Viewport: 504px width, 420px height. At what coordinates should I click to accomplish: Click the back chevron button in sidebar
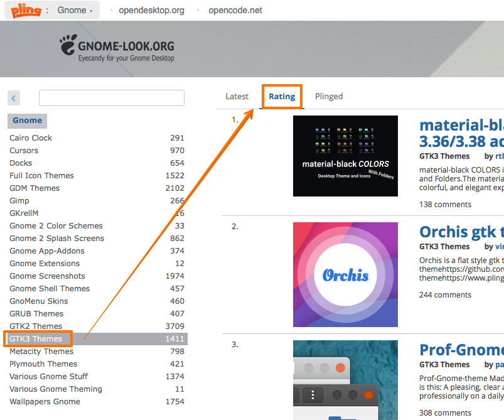coord(14,98)
